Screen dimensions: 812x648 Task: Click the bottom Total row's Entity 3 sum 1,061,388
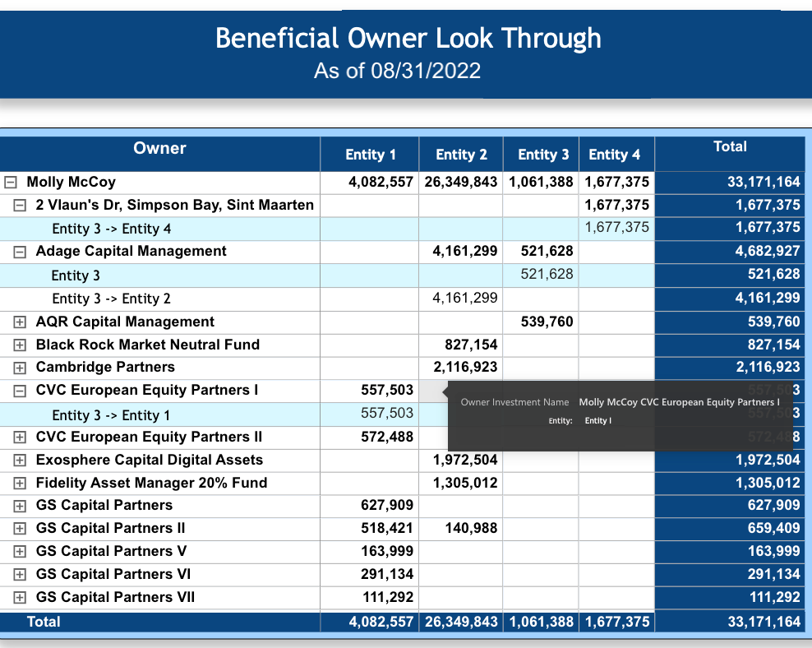tap(542, 622)
